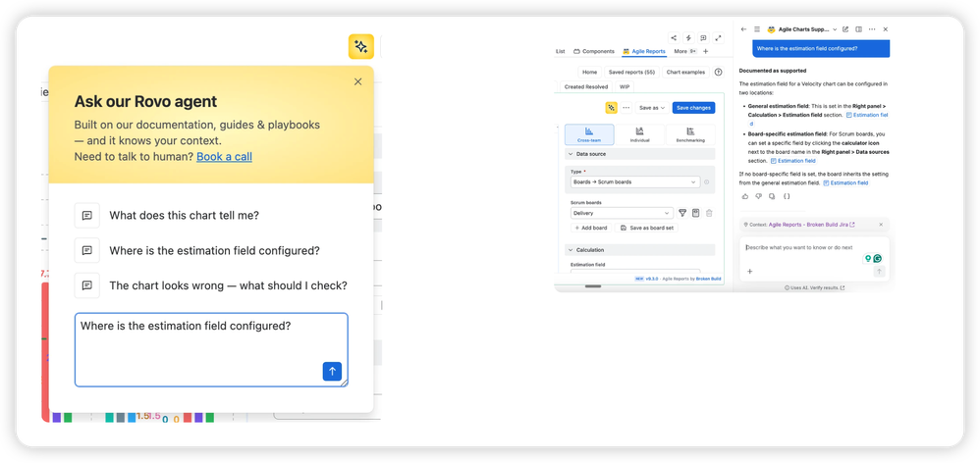Click the filter funnel icon for Delivery board
Viewport: 980px width, 463px height.
pyautogui.click(x=682, y=213)
